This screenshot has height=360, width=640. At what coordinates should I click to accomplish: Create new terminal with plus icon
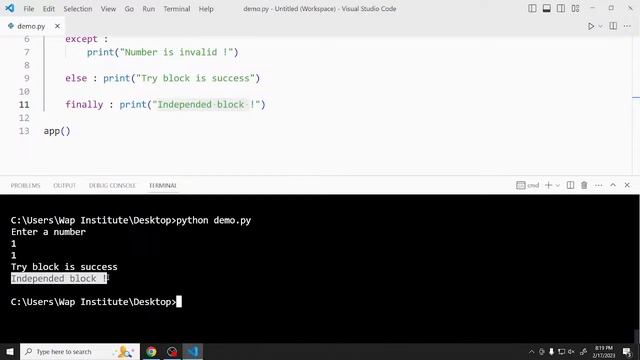pyautogui.click(x=548, y=185)
